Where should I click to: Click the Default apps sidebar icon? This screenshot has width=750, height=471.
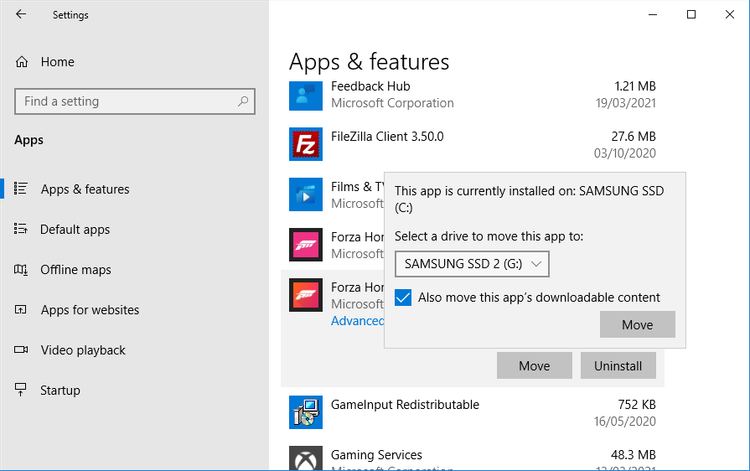coord(21,229)
